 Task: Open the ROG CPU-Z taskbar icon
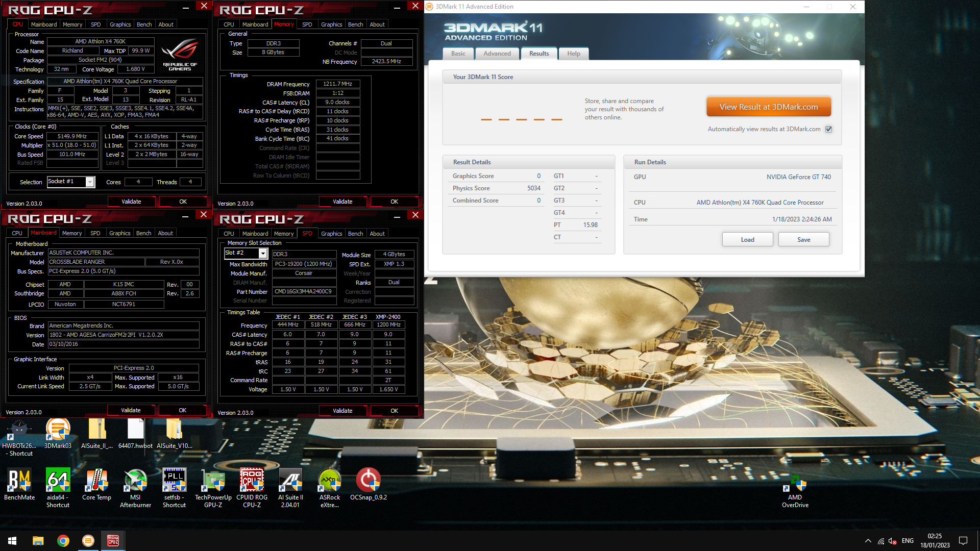pos(113,541)
